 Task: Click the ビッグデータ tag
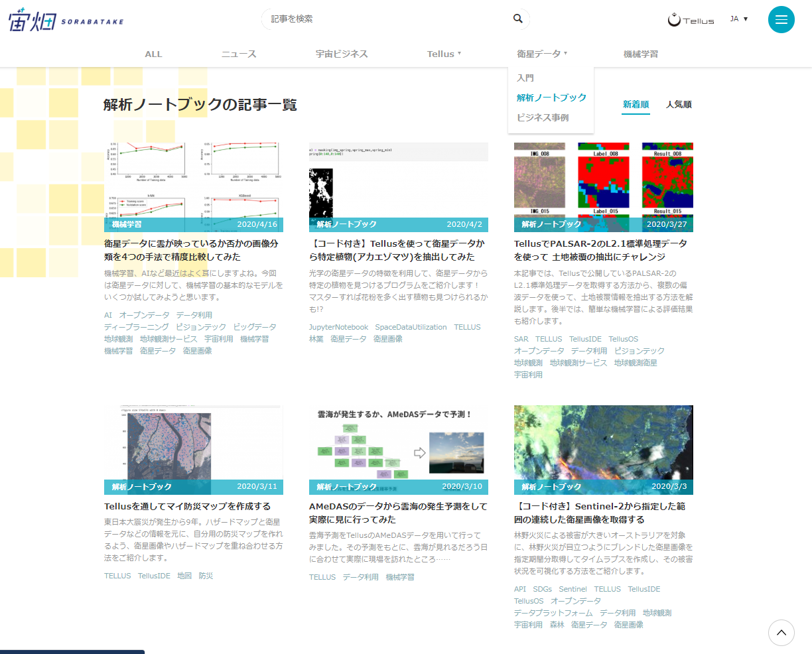255,327
